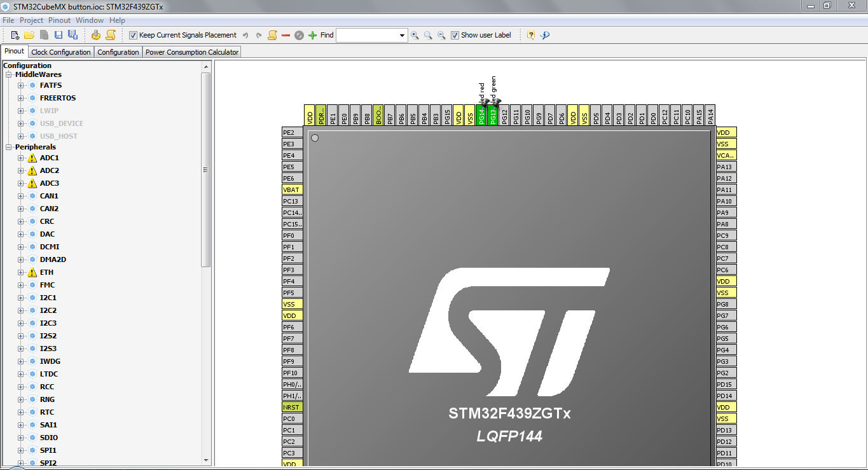Open the Help question-mark icon
This screenshot has height=470, width=868.
531,35
